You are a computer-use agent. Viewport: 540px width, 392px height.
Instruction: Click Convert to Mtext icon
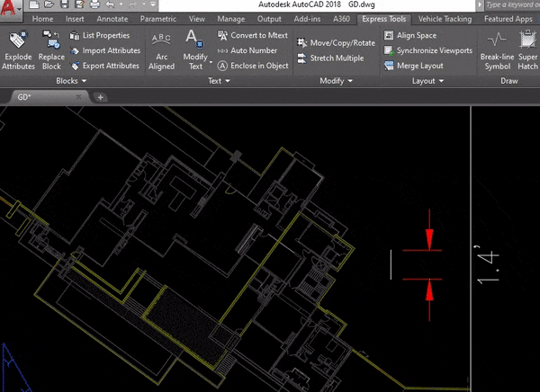222,35
